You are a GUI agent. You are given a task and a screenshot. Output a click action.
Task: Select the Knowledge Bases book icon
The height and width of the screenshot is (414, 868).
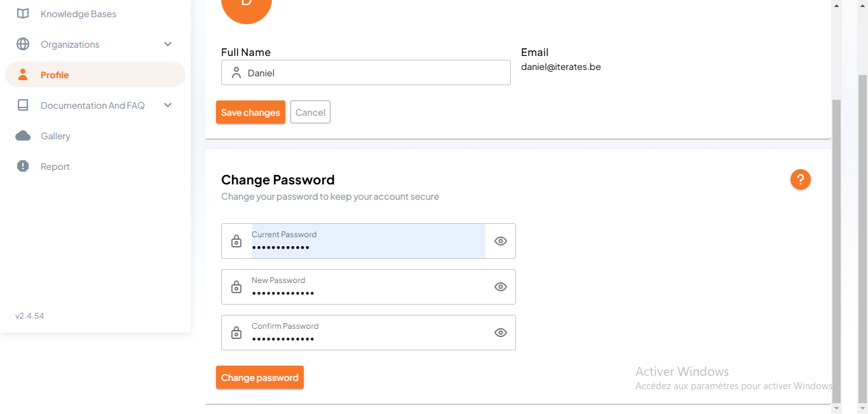click(x=23, y=13)
